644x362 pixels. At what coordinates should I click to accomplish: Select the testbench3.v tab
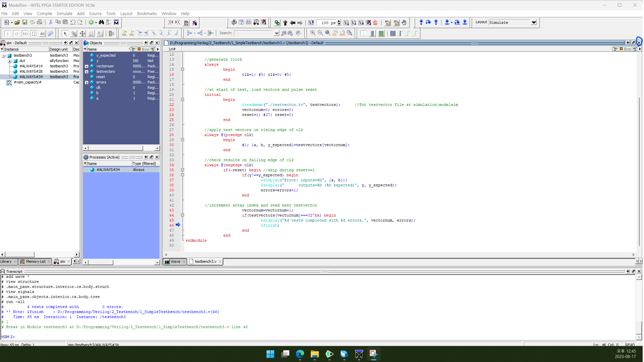(204, 261)
